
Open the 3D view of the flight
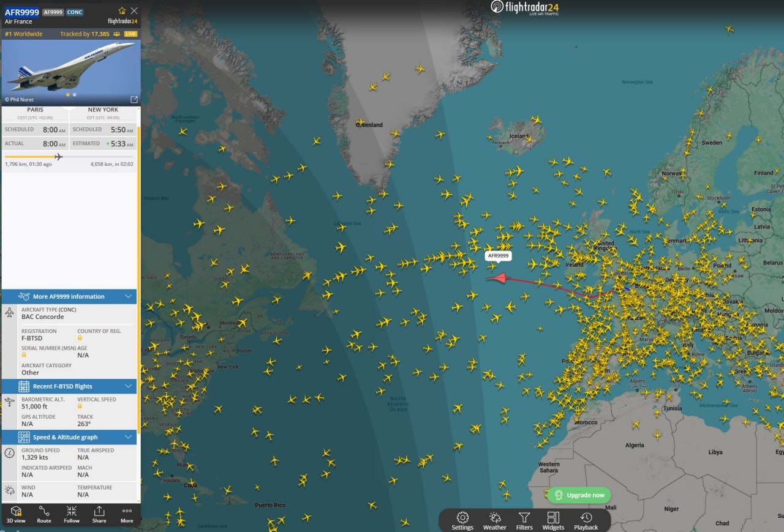(x=16, y=514)
